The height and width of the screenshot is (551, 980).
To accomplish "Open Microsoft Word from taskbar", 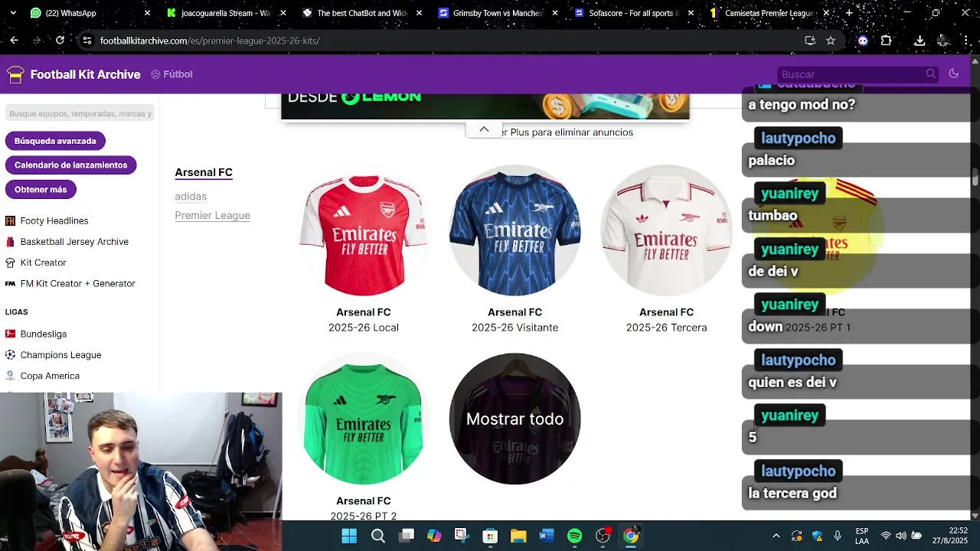I will tap(546, 536).
